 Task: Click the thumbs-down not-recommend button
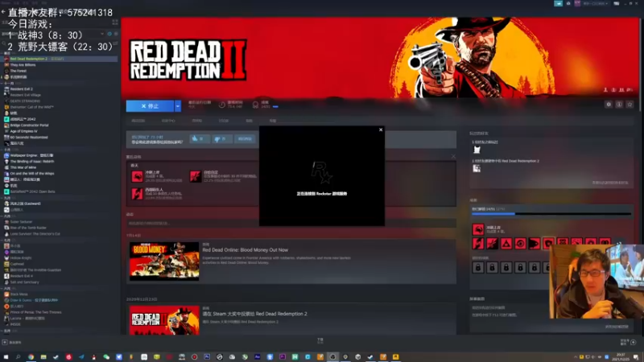tap(222, 138)
